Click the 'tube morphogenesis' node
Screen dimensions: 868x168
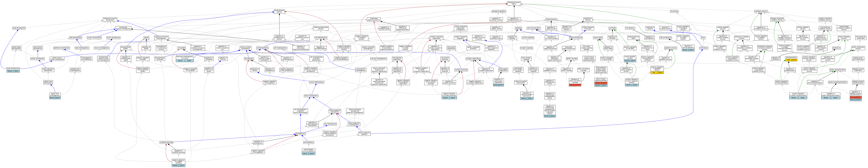(82, 48)
